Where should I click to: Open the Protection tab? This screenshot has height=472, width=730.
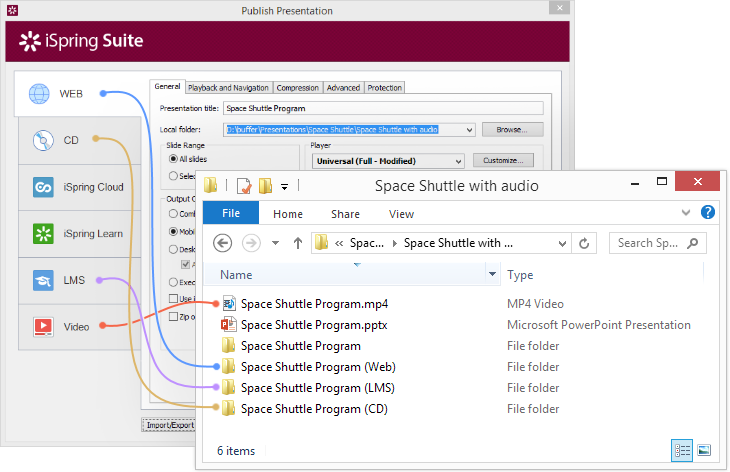point(385,88)
